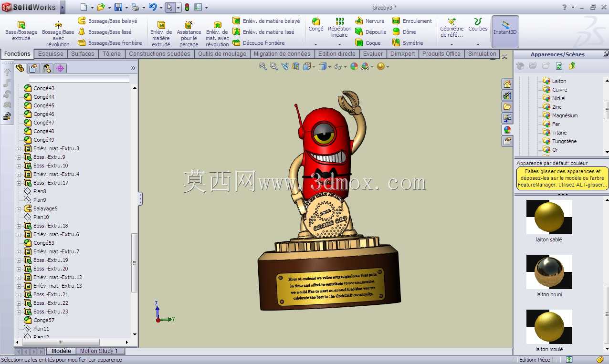609x364 pixels.
Task: Choose the Enroulement wrap tool
Action: (412, 21)
